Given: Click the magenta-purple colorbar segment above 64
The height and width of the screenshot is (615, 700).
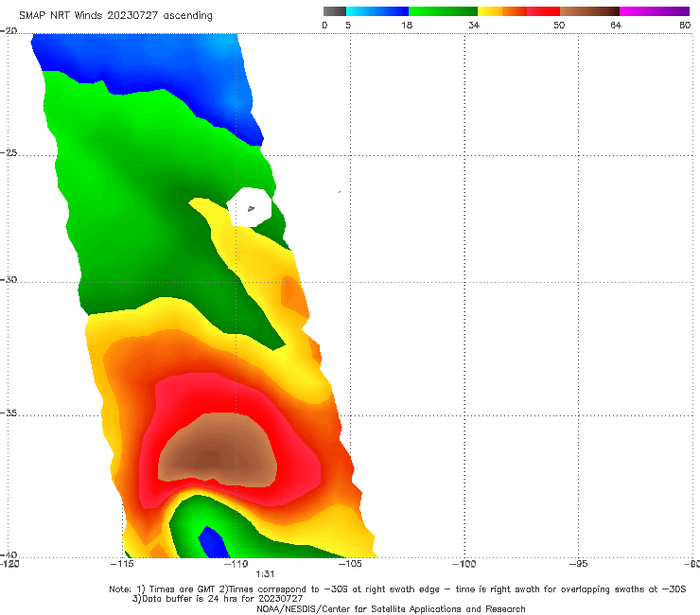Looking at the screenshot, I should pos(655,11).
